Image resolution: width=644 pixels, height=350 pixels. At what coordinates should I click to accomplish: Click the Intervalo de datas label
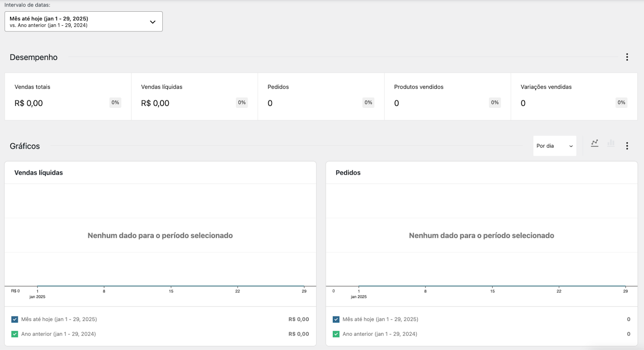27,5
